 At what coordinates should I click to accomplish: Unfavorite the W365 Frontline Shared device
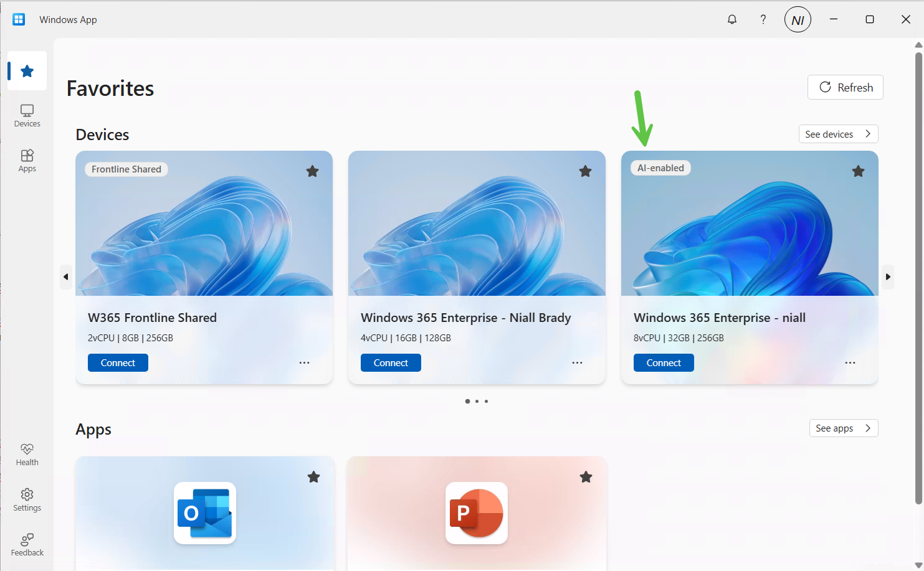pyautogui.click(x=312, y=171)
